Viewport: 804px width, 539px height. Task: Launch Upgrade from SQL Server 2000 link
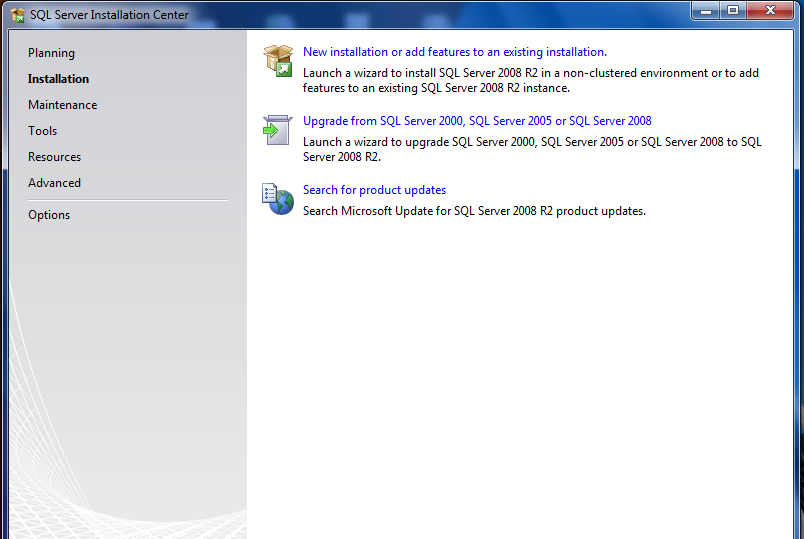477,121
